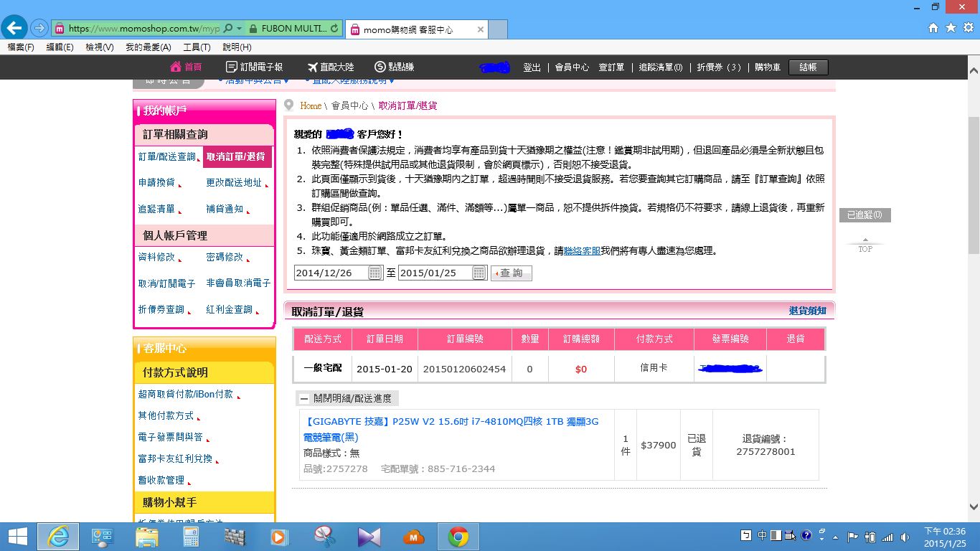Select 密碼修改 in sidebar
Viewport: 980px width, 551px height.
[x=225, y=257]
